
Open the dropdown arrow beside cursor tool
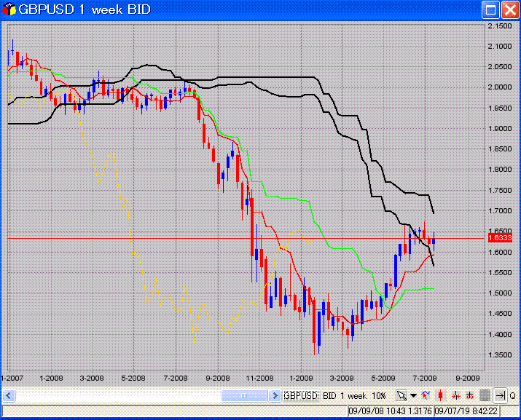point(413,396)
